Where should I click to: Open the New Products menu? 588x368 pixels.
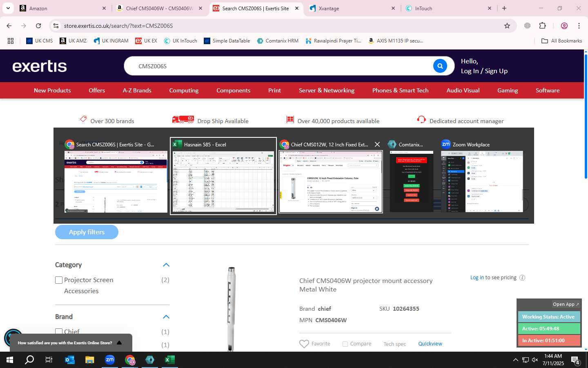[52, 90]
